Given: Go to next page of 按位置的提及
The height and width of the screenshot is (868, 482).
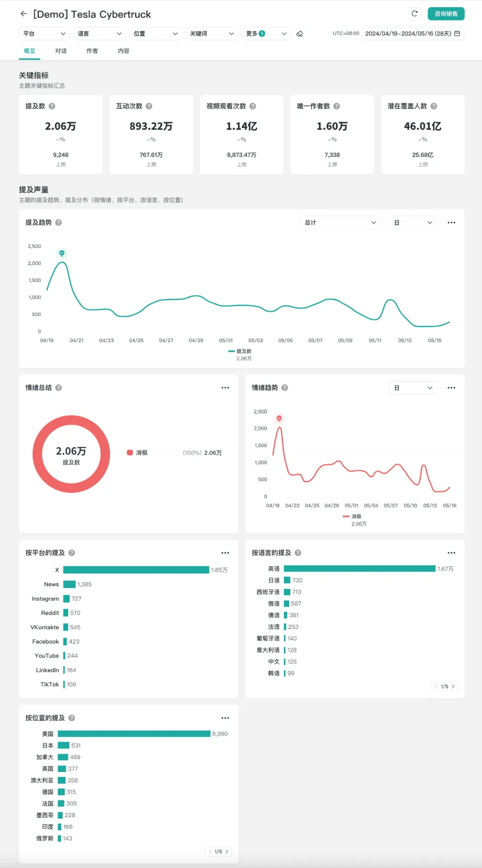Looking at the screenshot, I should coord(227,851).
